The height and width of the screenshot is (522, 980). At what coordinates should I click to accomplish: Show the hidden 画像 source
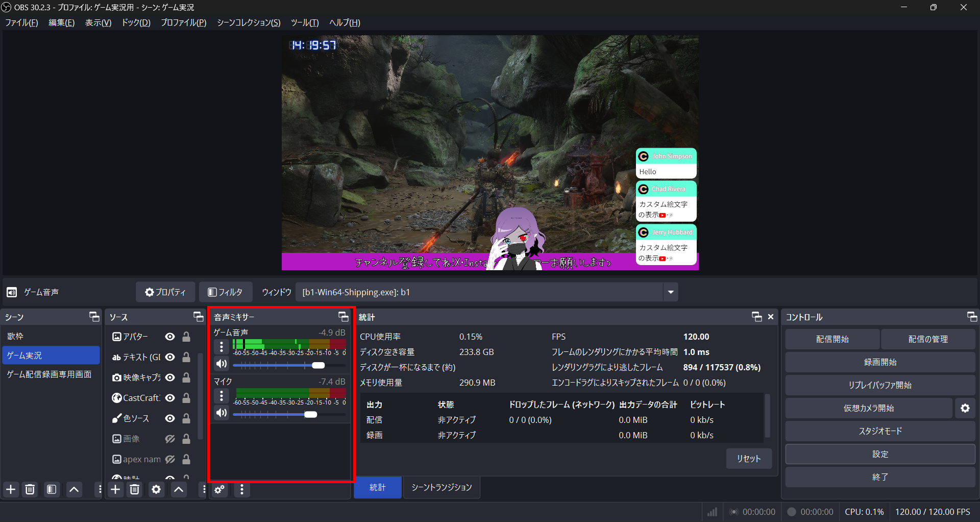coord(170,439)
